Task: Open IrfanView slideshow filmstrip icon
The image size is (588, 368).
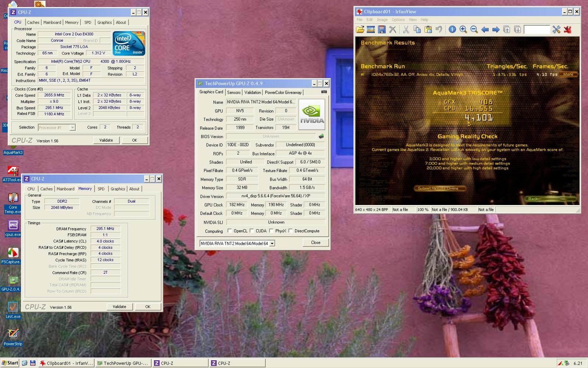Action: (371, 29)
